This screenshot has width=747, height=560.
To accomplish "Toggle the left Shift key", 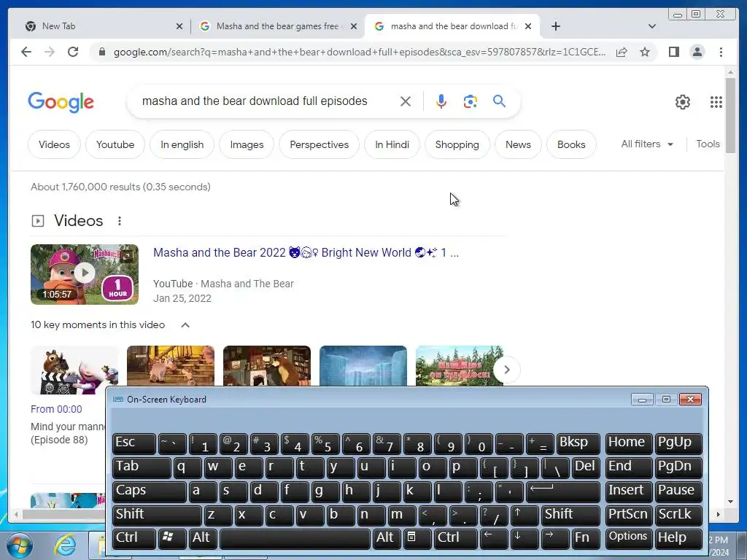I will [158, 515].
